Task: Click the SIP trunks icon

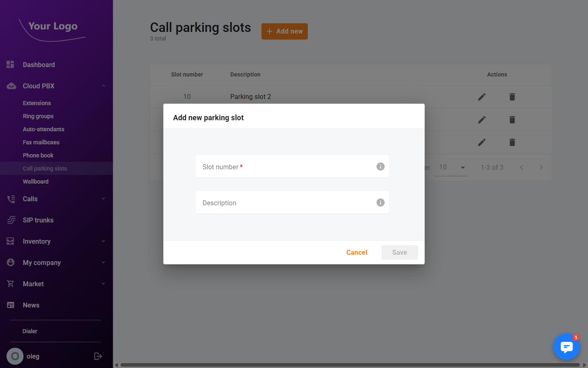Action: click(x=11, y=220)
